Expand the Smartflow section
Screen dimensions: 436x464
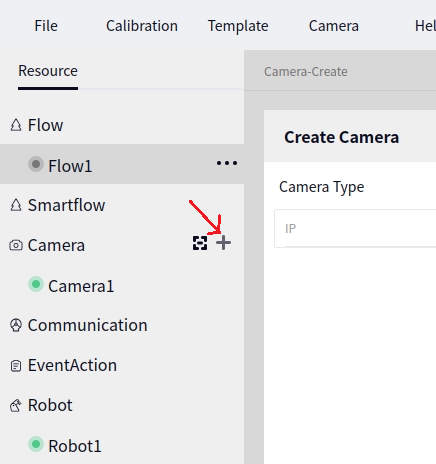pos(66,205)
